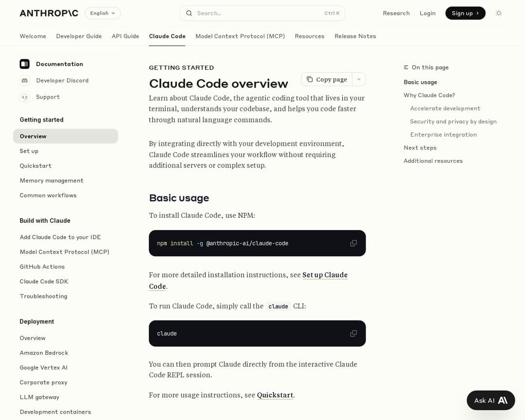Switch to the Resources tab

click(x=310, y=36)
